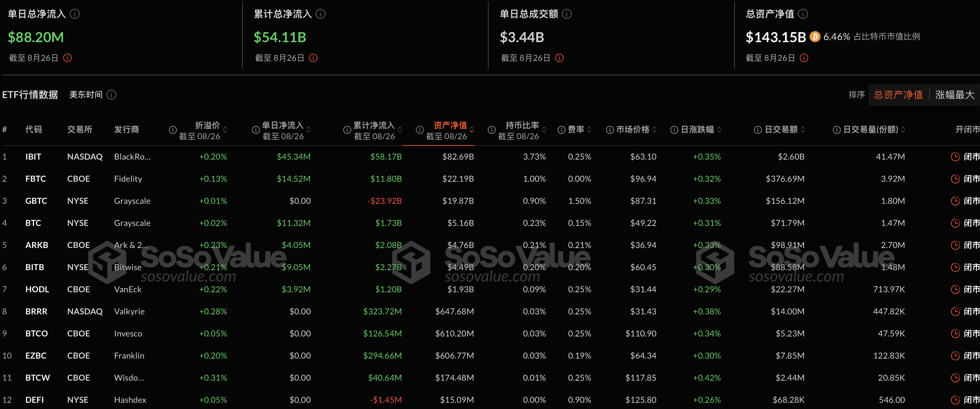Click the 开闭市 column header
The image size is (980, 409).
click(x=968, y=130)
